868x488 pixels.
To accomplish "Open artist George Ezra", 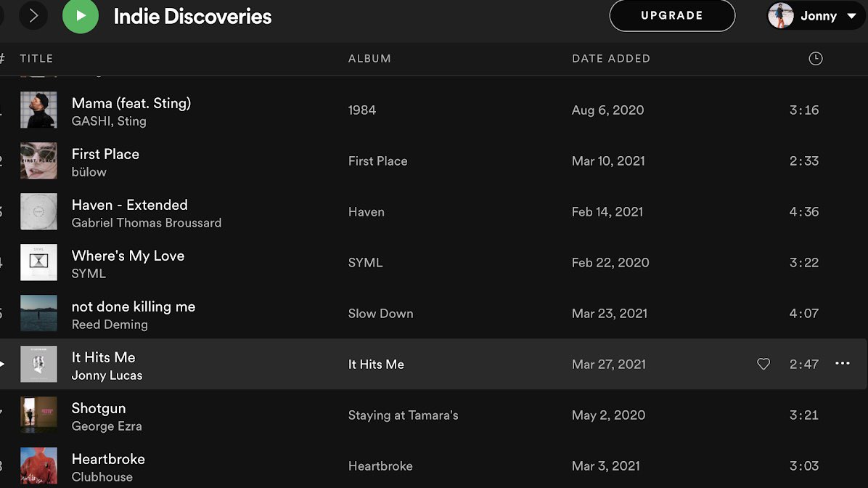I will (106, 426).
